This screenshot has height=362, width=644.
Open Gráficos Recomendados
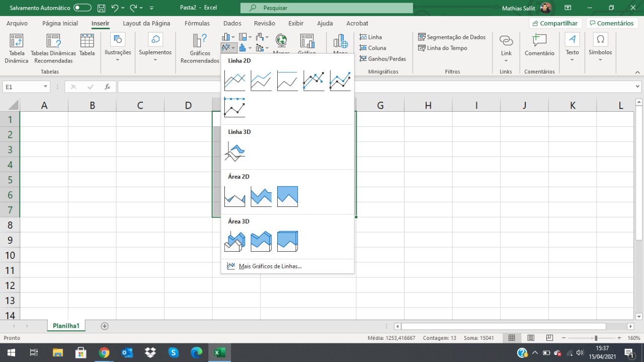[x=200, y=49]
